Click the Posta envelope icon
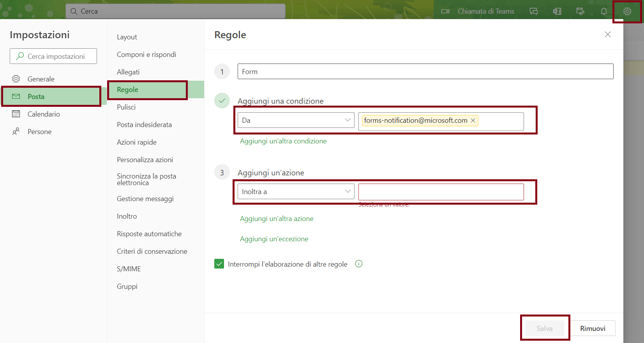Image resolution: width=644 pixels, height=343 pixels. click(x=16, y=96)
